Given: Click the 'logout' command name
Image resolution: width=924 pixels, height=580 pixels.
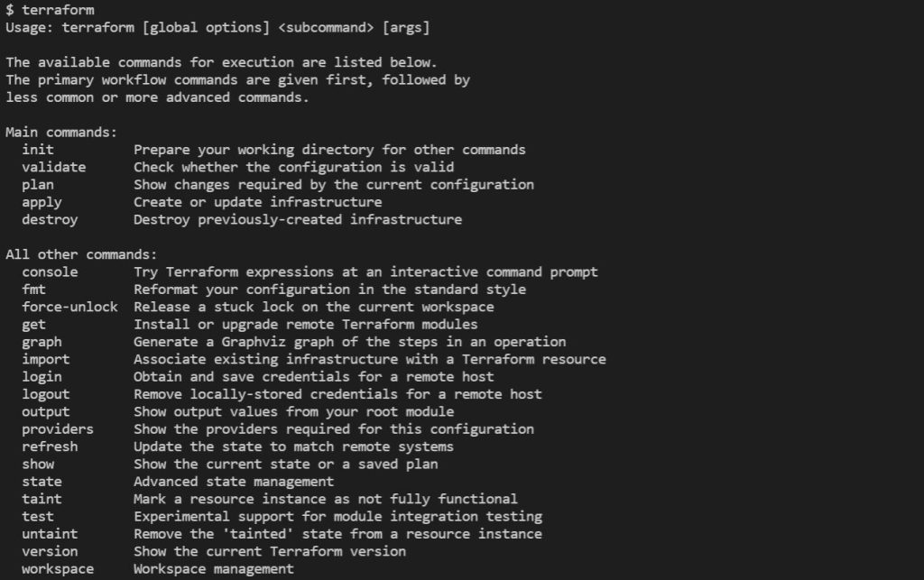Looking at the screenshot, I should (x=46, y=394).
